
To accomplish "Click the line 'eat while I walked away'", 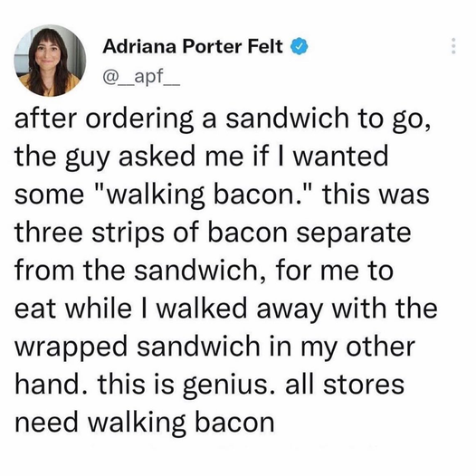I will tap(226, 309).
